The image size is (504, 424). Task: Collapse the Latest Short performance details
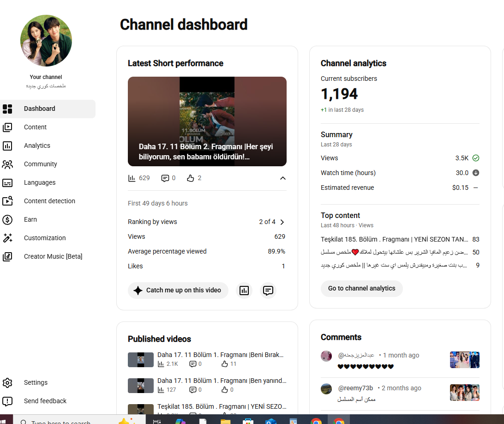coord(282,178)
